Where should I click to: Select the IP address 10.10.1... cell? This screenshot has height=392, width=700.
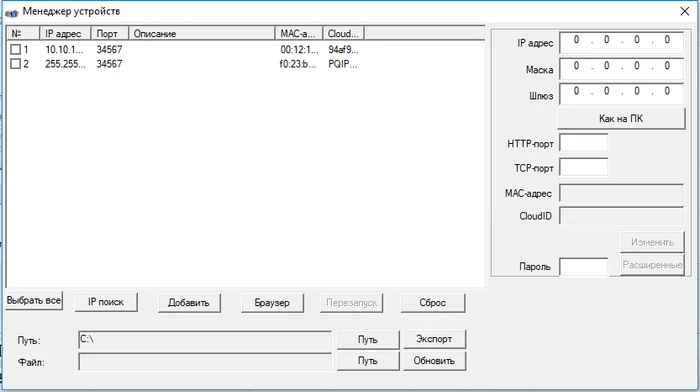64,50
